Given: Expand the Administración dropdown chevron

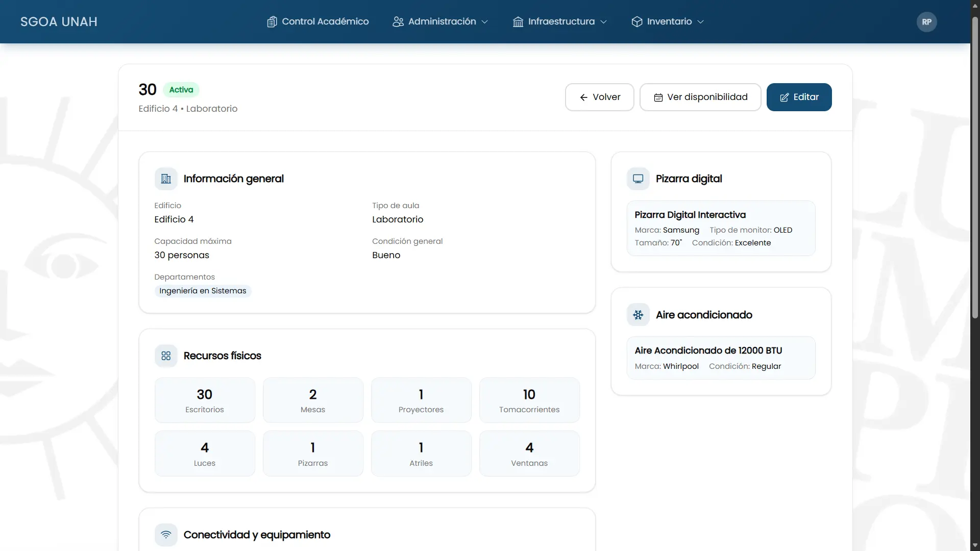Looking at the screenshot, I should [485, 22].
